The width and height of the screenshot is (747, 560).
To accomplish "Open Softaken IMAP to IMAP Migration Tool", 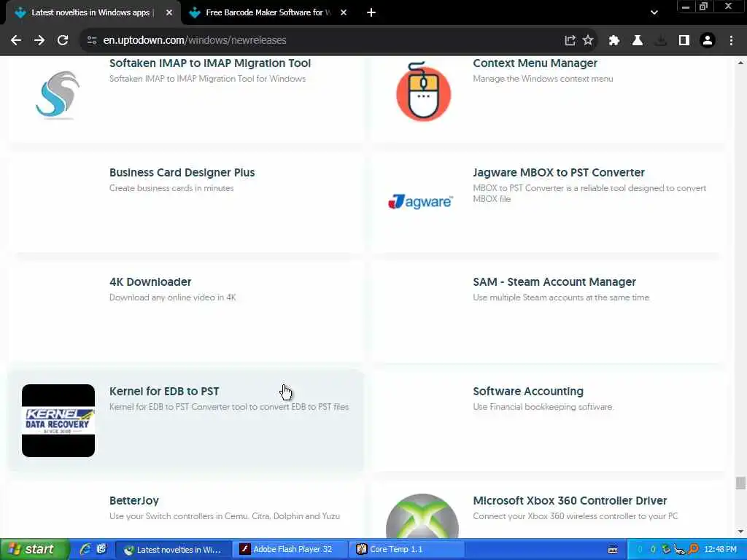I will tap(210, 63).
